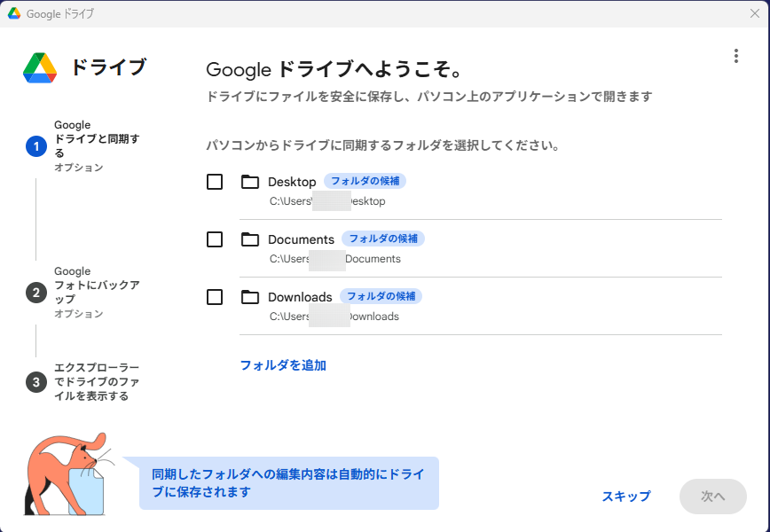Viewport: 770px width, 532px height.
Task: Click the フォルダを追加 link
Action: (x=283, y=365)
